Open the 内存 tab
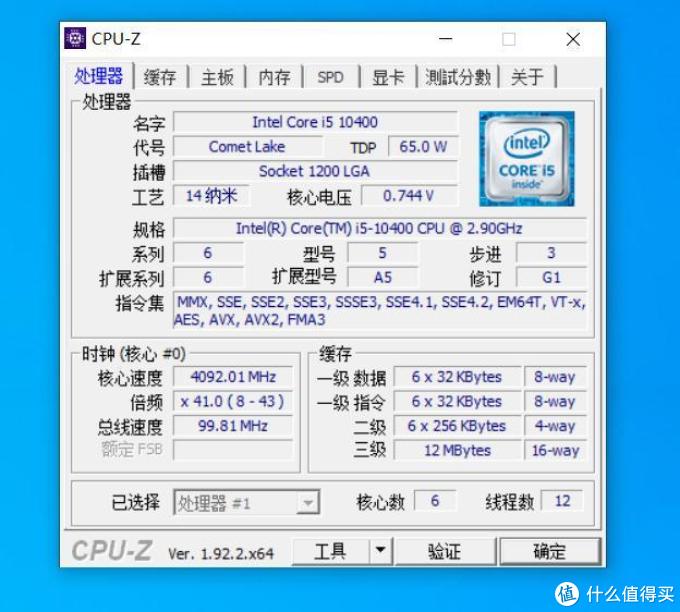 (274, 77)
